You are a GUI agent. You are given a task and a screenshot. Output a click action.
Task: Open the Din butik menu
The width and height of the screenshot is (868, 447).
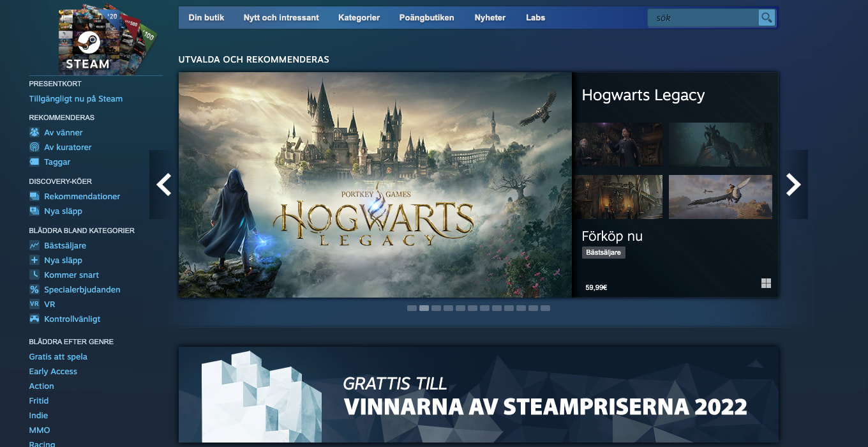206,18
